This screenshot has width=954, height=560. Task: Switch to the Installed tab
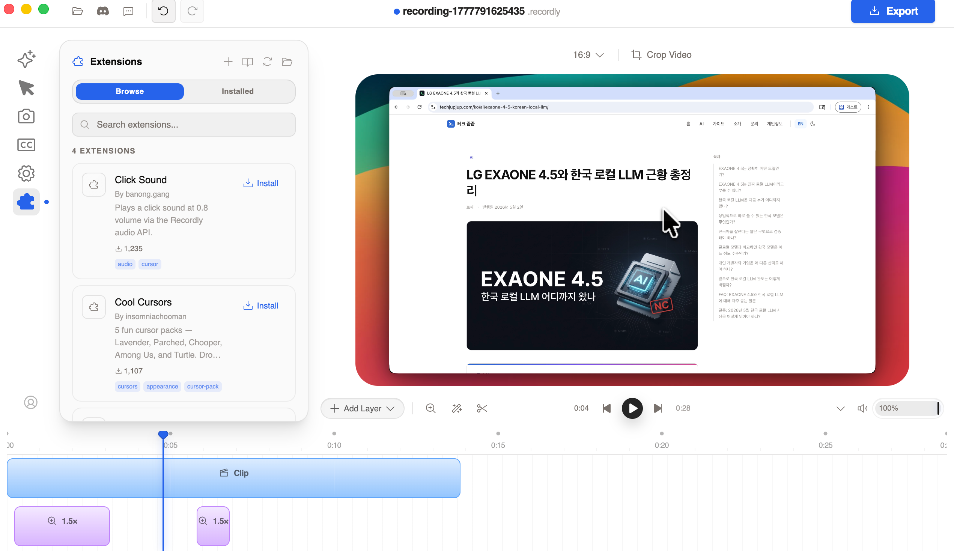point(238,91)
